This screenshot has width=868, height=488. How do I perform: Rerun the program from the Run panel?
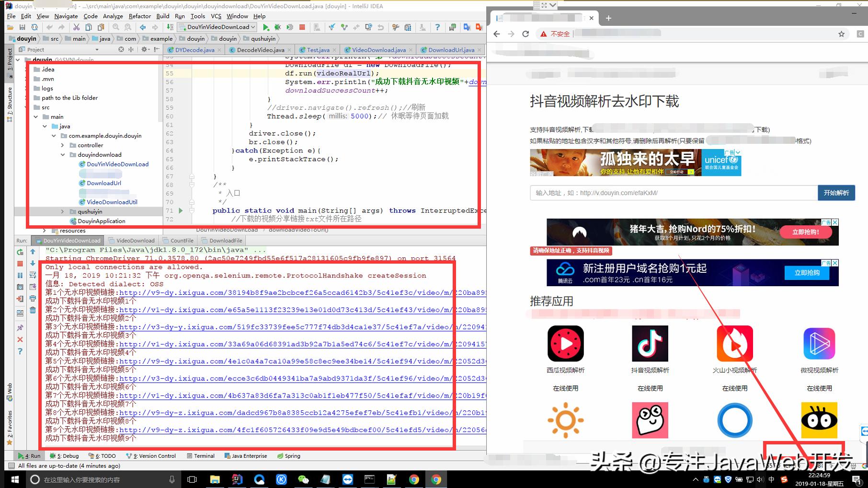tap(20, 253)
